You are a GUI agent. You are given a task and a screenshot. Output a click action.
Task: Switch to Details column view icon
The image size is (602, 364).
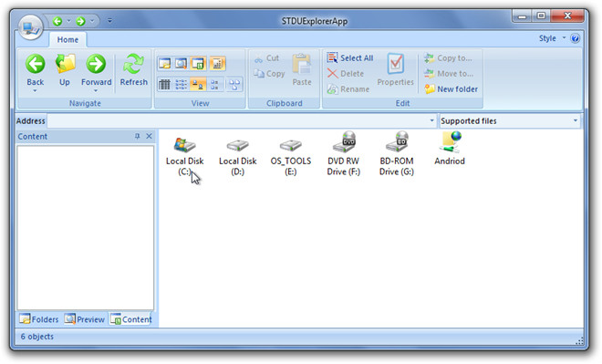coord(165,85)
